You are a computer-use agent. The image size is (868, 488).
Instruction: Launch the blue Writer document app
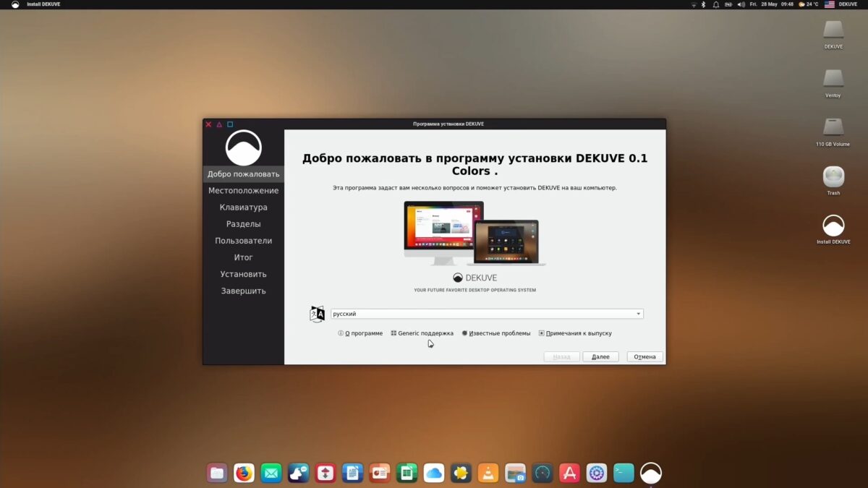[353, 473]
